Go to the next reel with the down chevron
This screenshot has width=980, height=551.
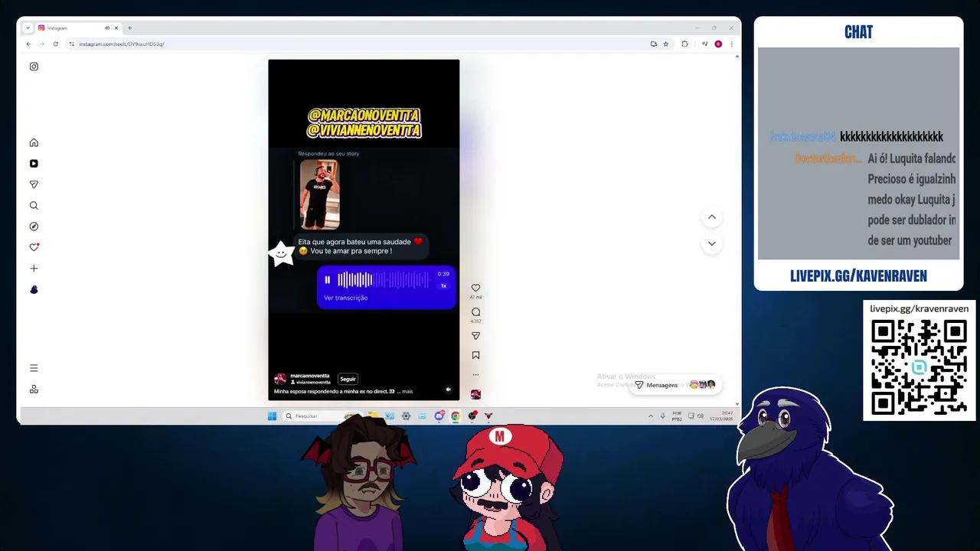coord(712,244)
